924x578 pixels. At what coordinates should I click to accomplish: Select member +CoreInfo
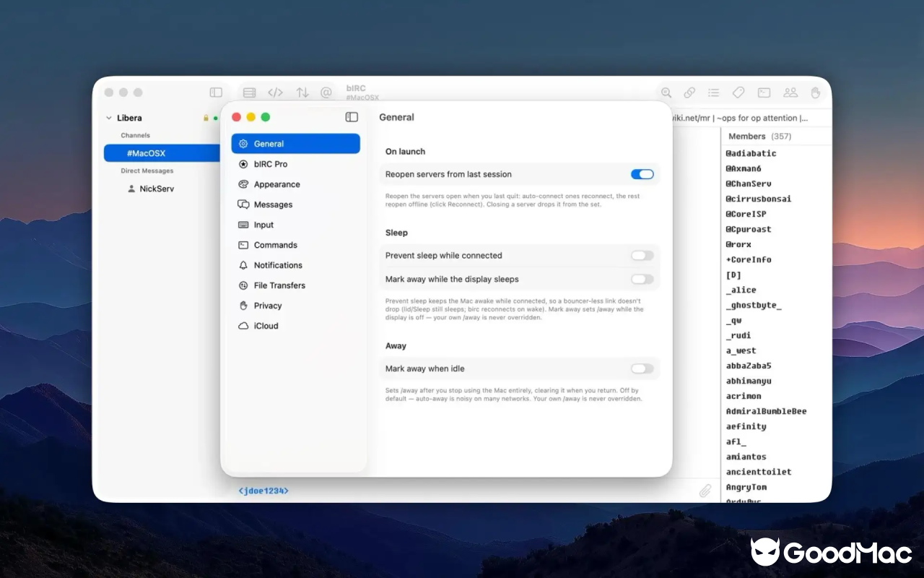(x=749, y=259)
